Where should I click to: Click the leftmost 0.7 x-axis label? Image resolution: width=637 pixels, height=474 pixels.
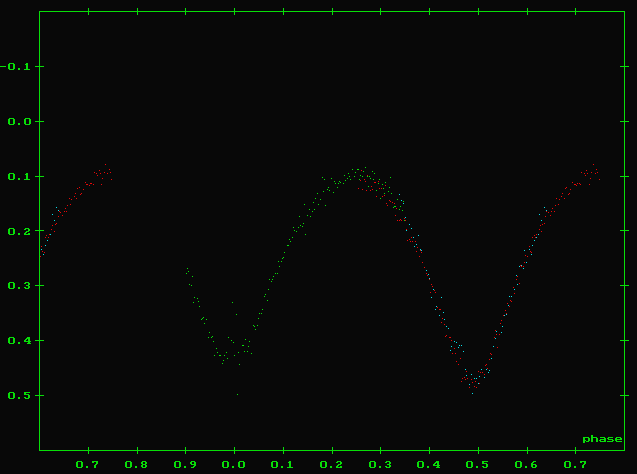(x=88, y=465)
